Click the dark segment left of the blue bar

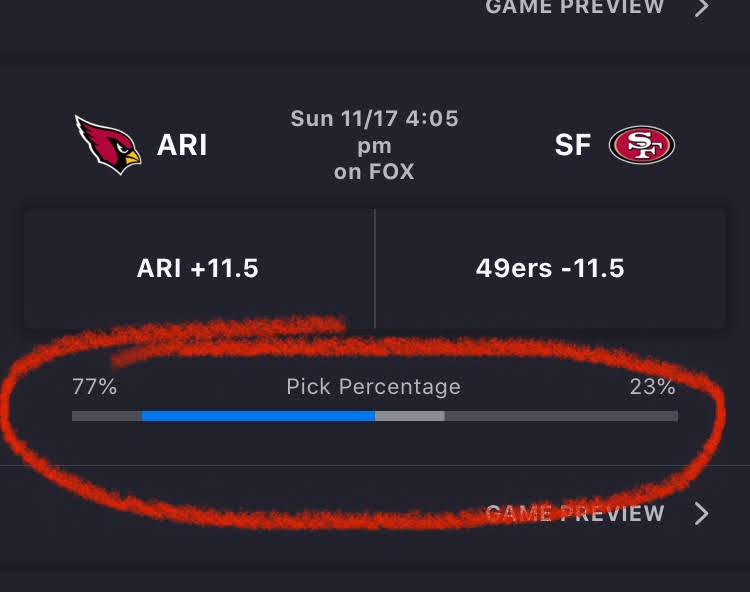point(106,416)
